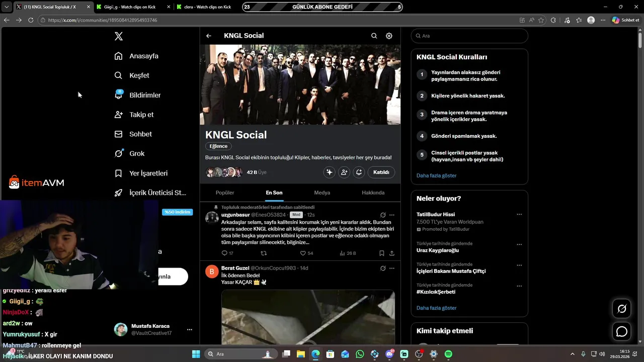Open more options for İçişleri Bakanı trend
This screenshot has width=644, height=362.
(x=519, y=265)
